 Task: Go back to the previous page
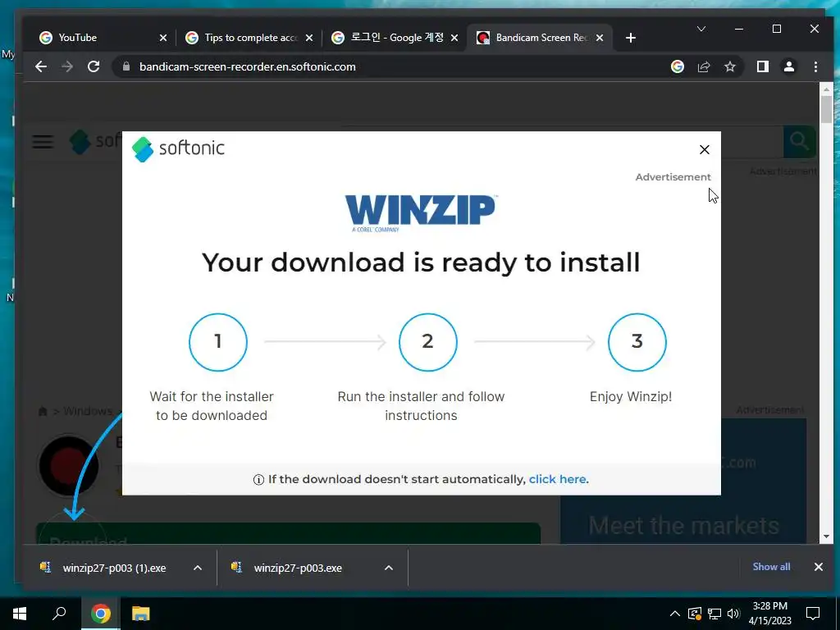tap(41, 66)
